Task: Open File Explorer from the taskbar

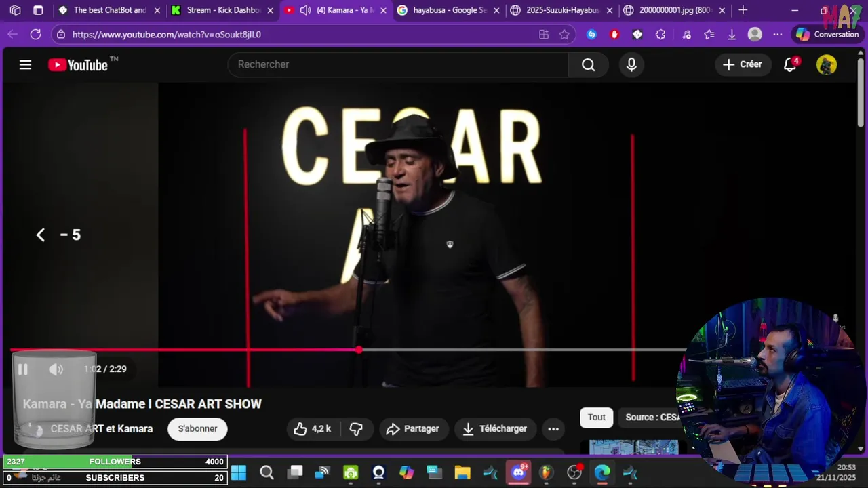Action: (x=462, y=472)
